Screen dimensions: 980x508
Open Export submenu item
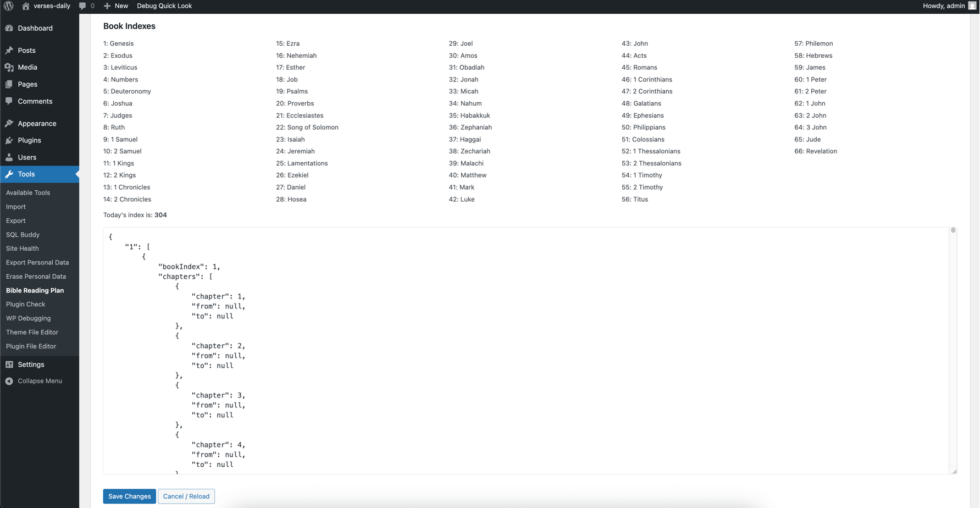point(16,220)
